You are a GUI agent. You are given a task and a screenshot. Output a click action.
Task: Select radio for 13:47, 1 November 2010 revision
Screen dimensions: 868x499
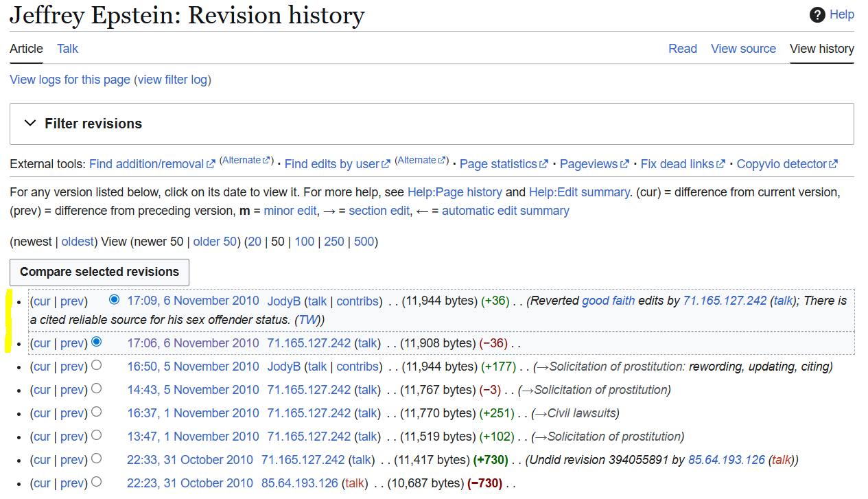(97, 435)
